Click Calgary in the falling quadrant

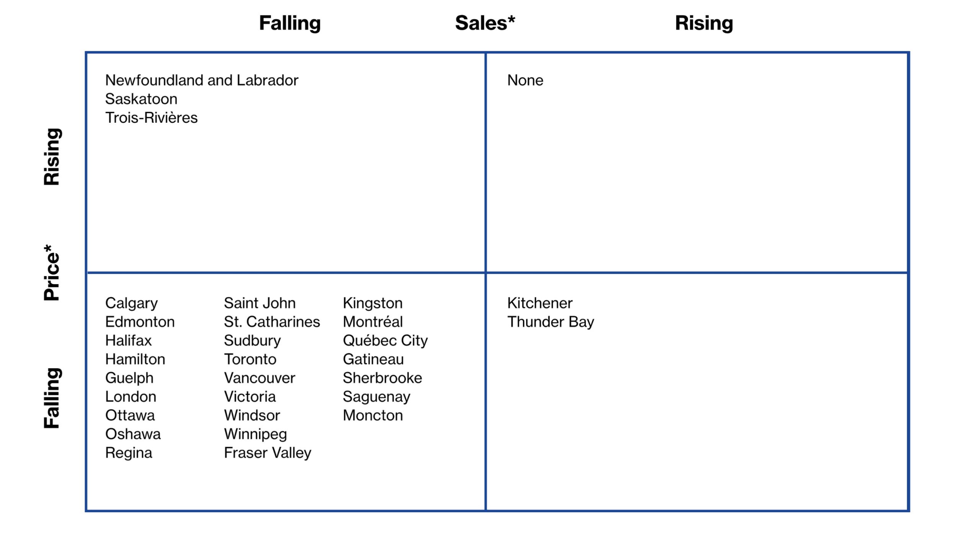131,303
